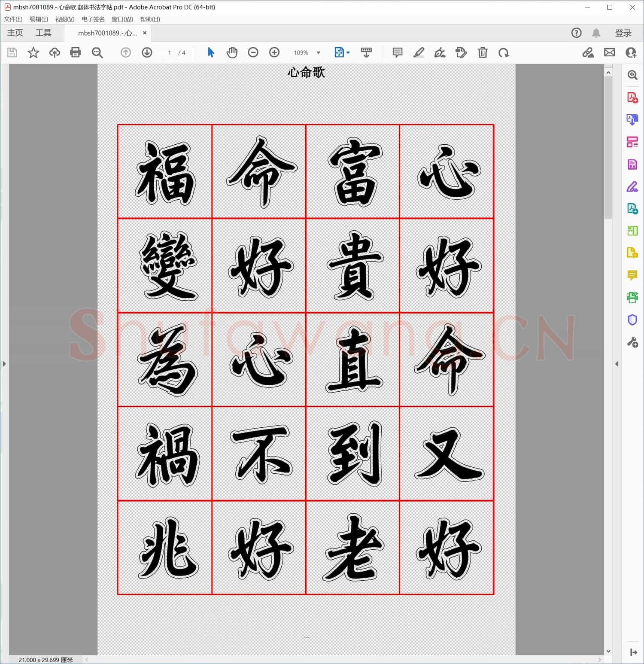Switch to the Selection arrow tool

(x=211, y=52)
